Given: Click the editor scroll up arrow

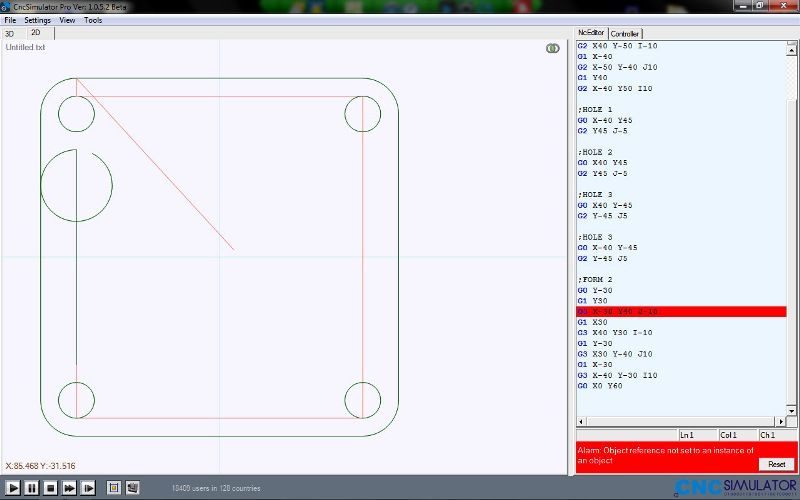Looking at the screenshot, I should pos(791,49).
